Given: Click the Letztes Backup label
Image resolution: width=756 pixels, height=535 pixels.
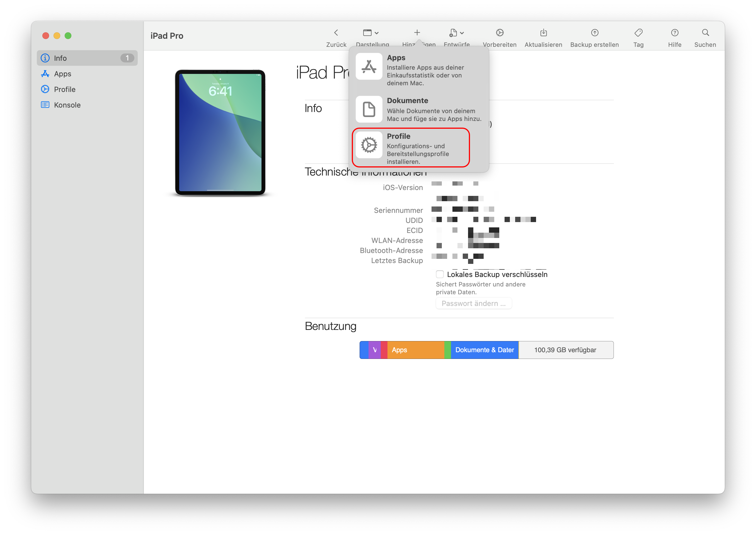Looking at the screenshot, I should pos(397,260).
